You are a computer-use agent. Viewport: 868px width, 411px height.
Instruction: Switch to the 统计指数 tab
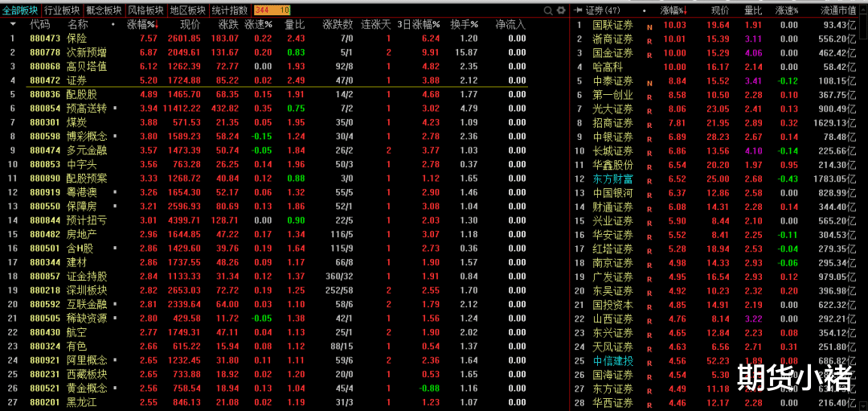(x=230, y=10)
